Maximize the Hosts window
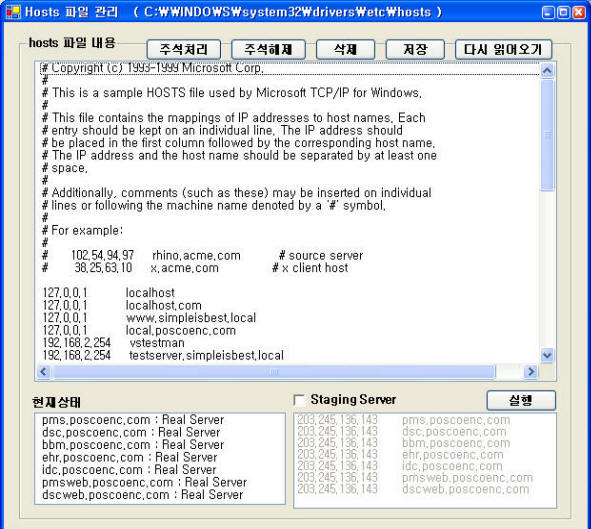 pos(563,12)
